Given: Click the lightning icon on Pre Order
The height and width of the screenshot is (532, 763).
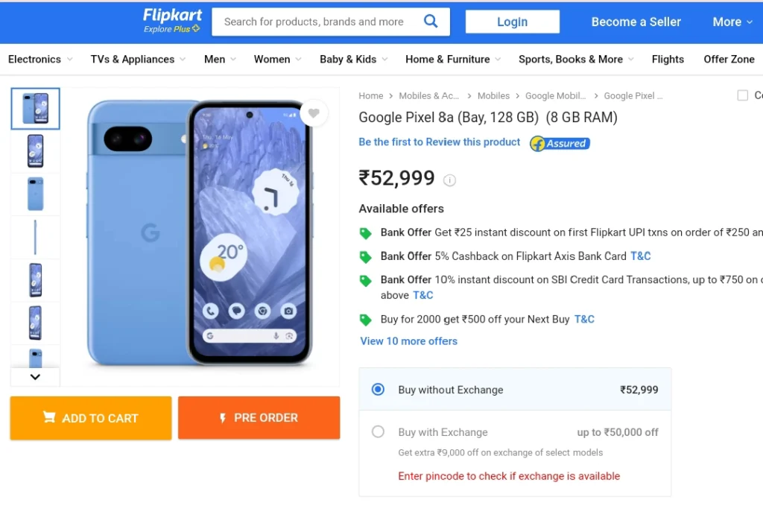Looking at the screenshot, I should tap(223, 418).
